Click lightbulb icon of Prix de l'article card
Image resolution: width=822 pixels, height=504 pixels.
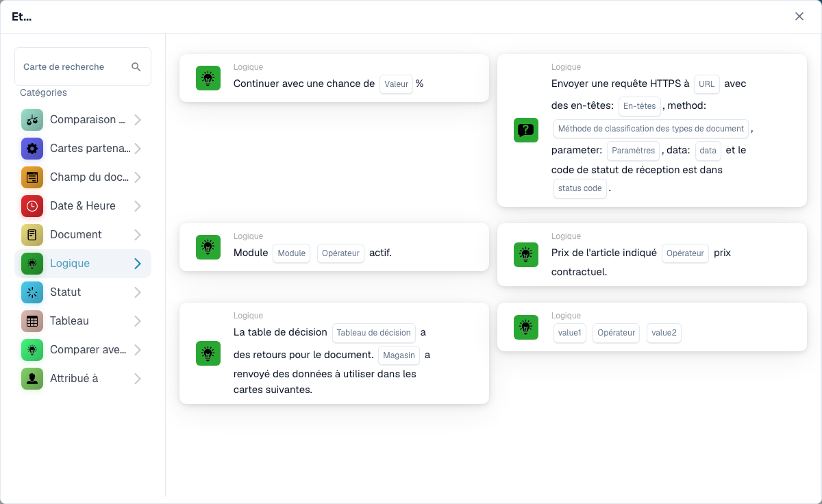526,255
